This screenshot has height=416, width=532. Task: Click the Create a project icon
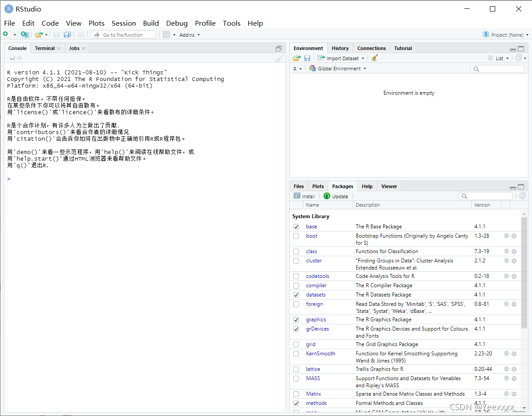coord(25,35)
